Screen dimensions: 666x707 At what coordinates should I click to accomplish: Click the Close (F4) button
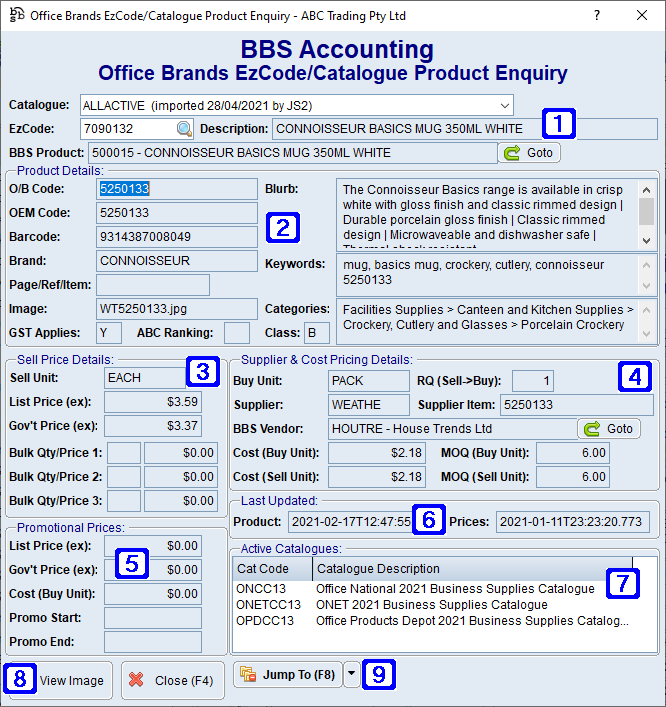173,680
